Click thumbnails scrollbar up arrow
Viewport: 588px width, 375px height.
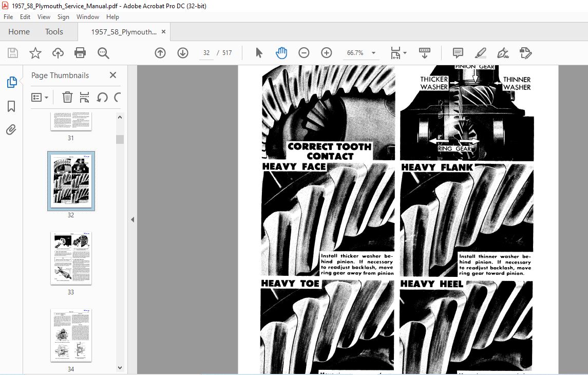coord(120,117)
